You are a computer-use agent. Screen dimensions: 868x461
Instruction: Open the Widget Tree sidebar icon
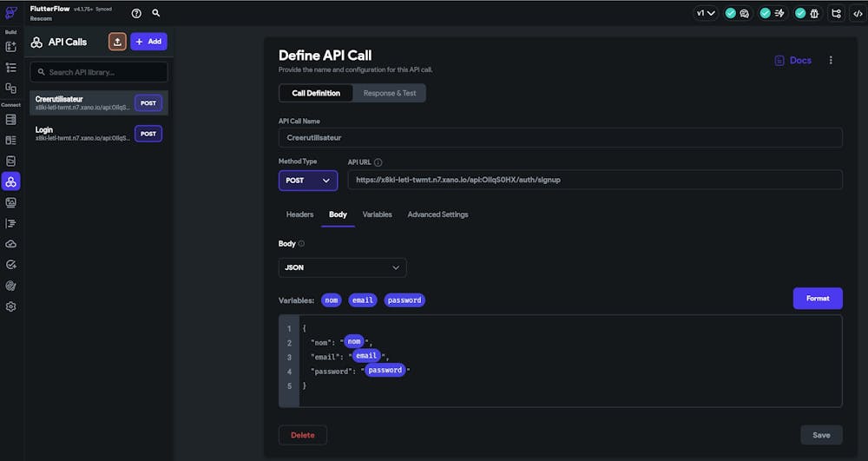point(11,67)
